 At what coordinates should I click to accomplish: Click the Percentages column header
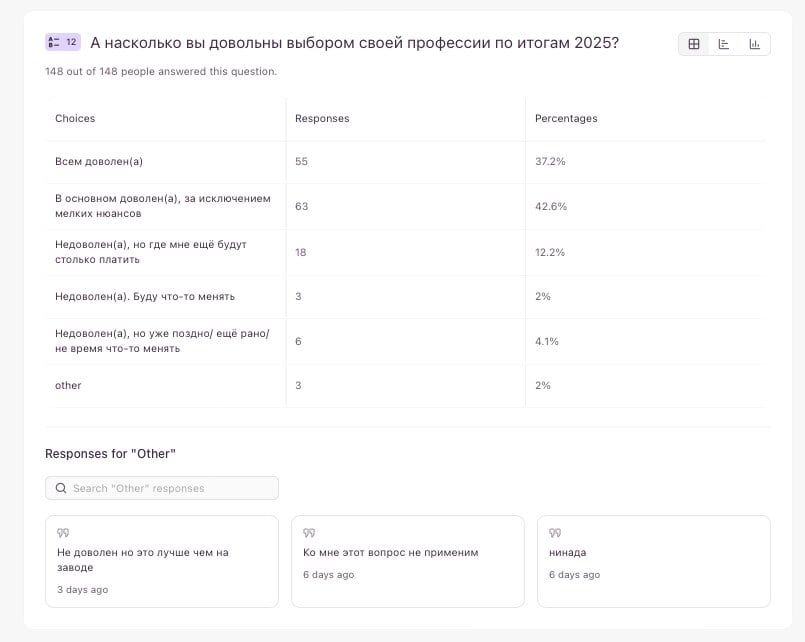point(566,118)
